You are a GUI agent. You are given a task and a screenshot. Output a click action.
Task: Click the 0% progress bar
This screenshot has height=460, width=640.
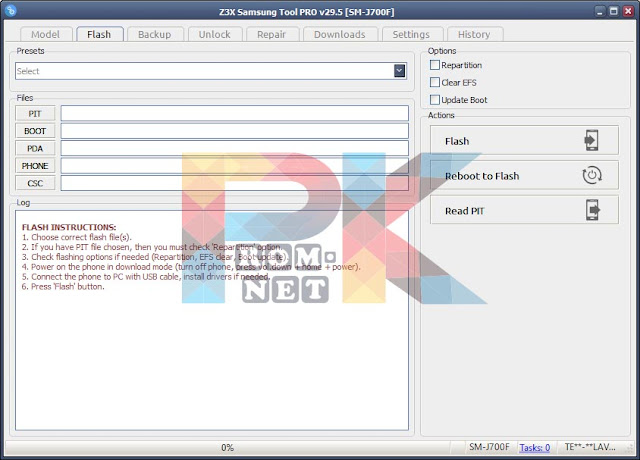tap(227, 448)
